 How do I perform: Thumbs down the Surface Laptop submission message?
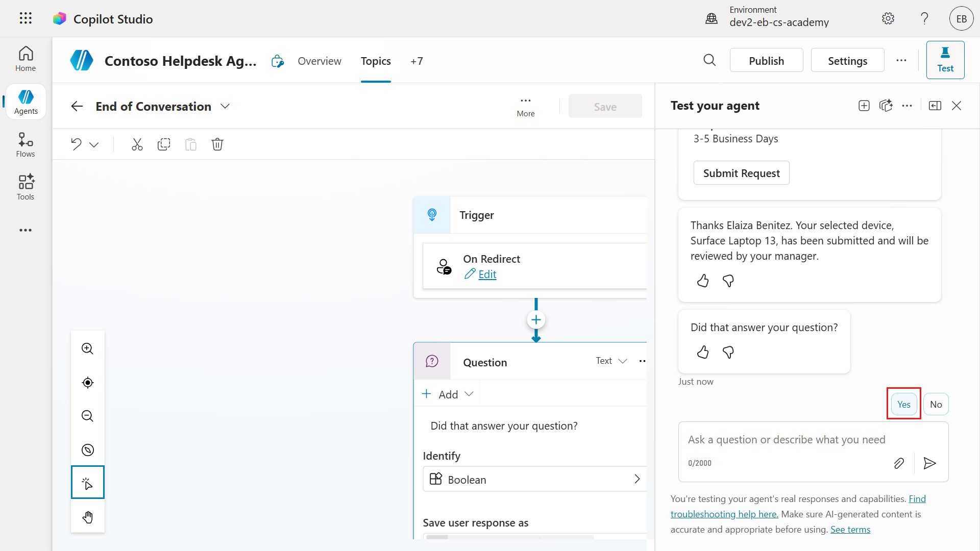[728, 281]
